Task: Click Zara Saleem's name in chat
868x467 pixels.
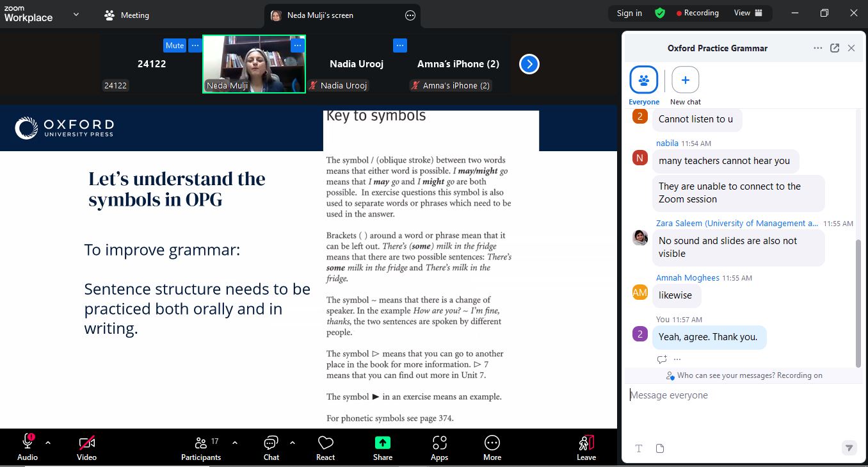Action: (737, 224)
